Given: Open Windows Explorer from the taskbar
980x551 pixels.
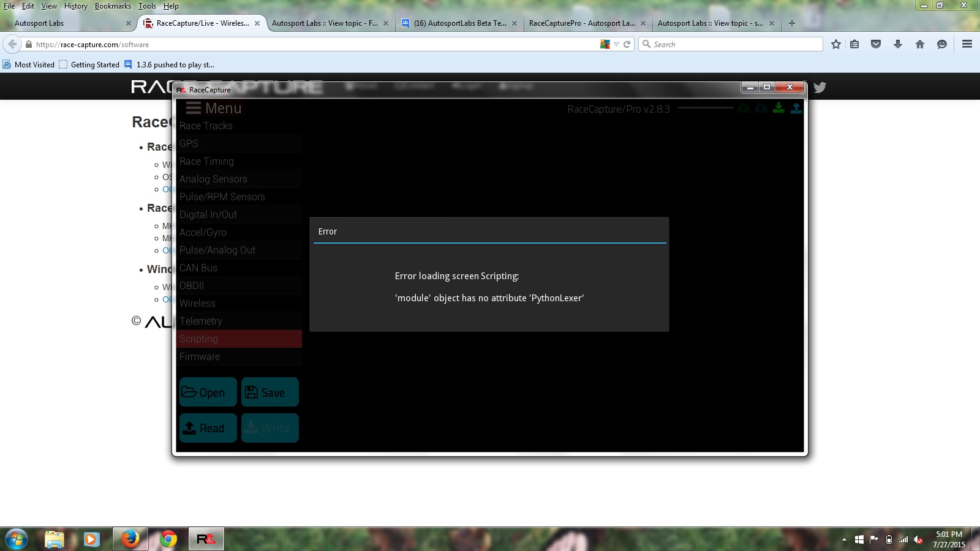Looking at the screenshot, I should tap(55, 539).
